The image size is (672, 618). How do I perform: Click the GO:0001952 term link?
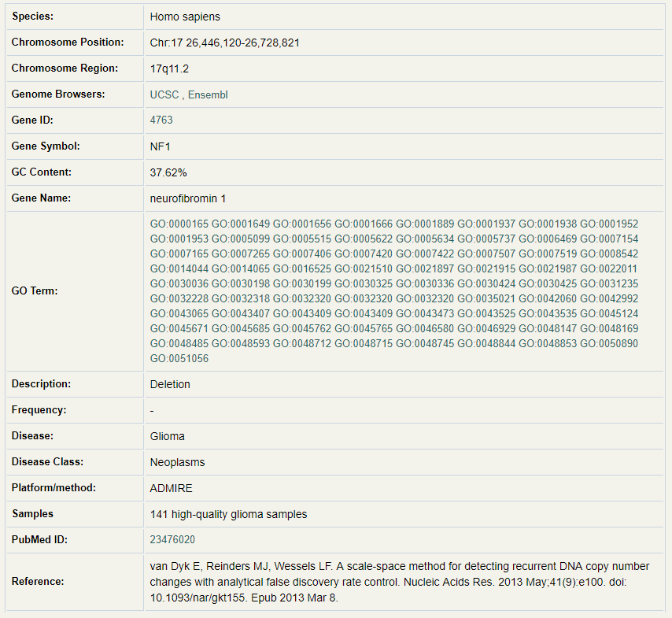pos(609,224)
